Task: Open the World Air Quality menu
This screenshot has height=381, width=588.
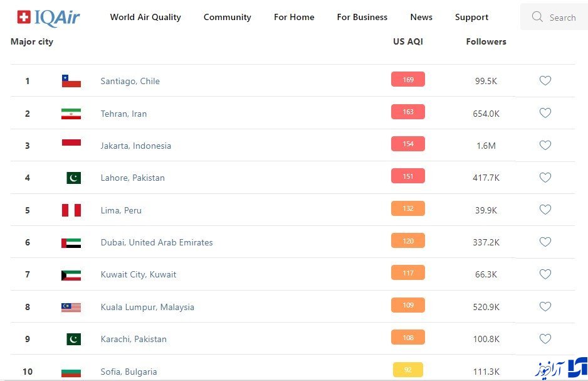Action: tap(145, 17)
